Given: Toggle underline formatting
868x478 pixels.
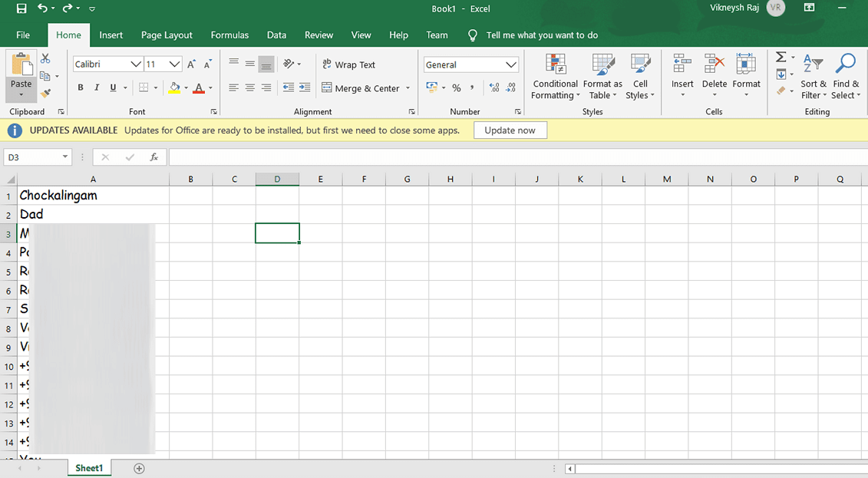Looking at the screenshot, I should coord(113,87).
